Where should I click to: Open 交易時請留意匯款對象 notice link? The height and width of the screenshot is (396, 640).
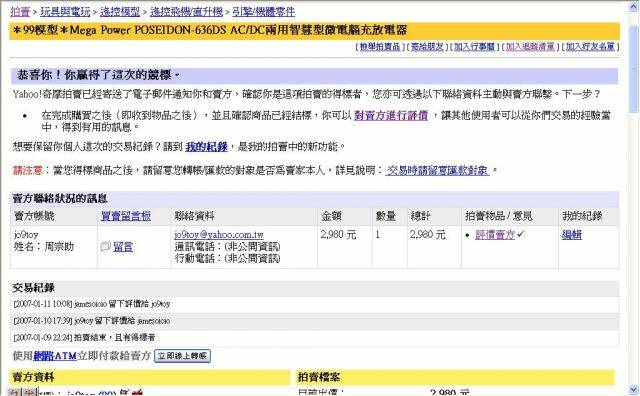click(437, 170)
